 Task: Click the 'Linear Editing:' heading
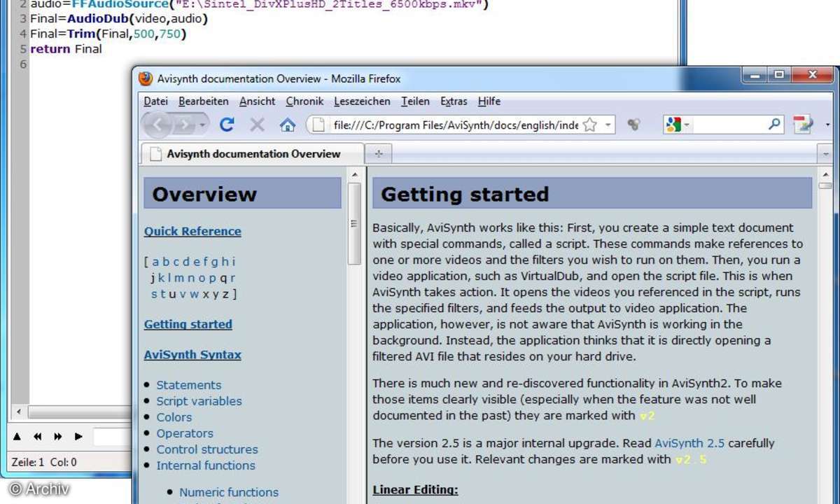(415, 490)
